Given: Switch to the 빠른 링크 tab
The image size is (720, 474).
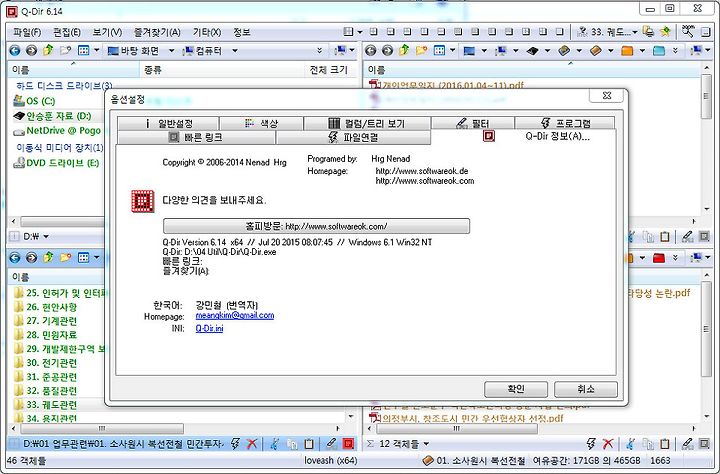Looking at the screenshot, I should pos(196,137).
